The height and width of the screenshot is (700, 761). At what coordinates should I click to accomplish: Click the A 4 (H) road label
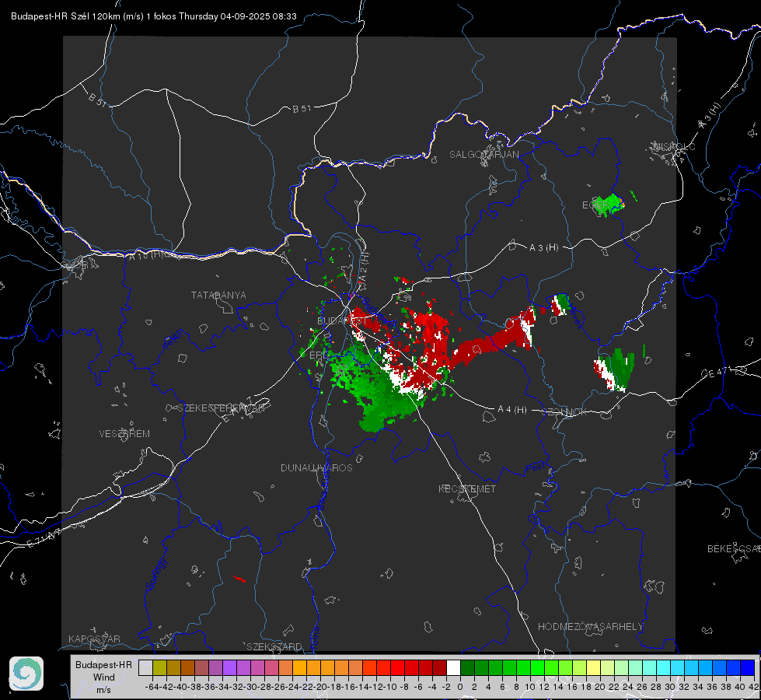point(512,410)
